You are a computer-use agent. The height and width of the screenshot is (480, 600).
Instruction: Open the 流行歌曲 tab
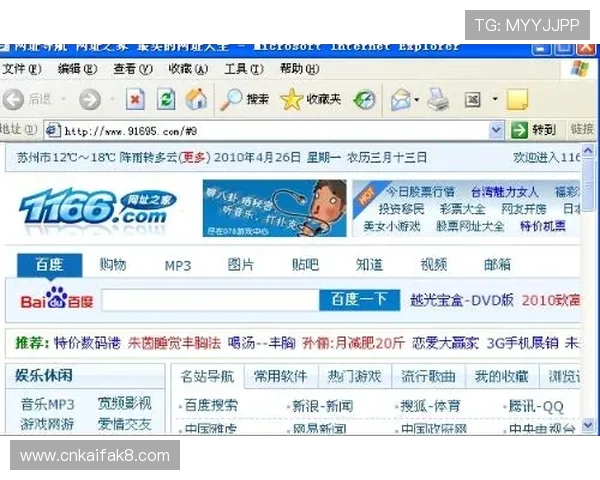(428, 377)
